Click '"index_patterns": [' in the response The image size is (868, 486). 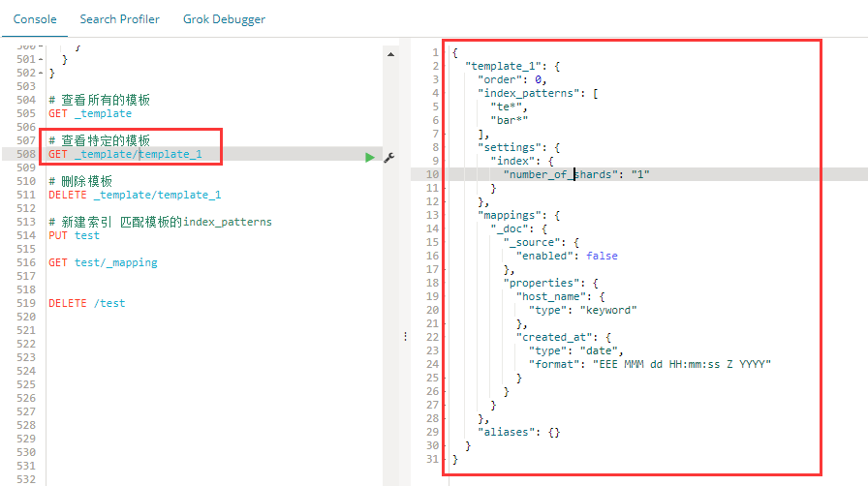pyautogui.click(x=538, y=94)
